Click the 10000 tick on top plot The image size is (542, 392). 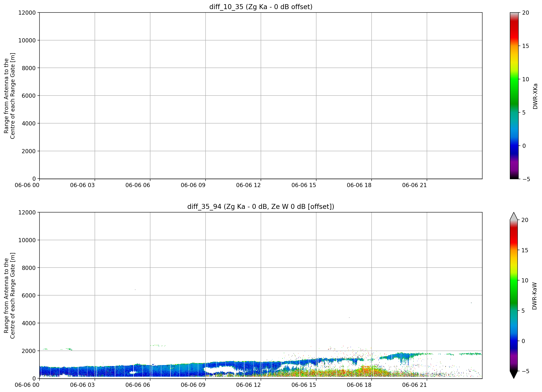27,40
